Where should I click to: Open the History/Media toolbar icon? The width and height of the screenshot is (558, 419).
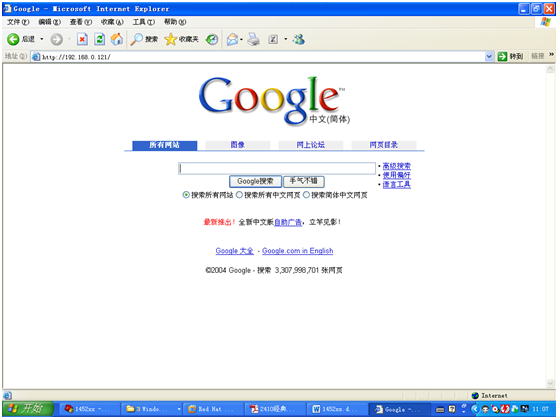coord(212,39)
